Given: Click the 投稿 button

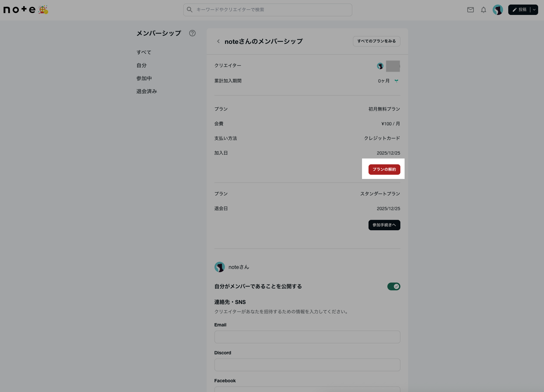Looking at the screenshot, I should (519, 10).
